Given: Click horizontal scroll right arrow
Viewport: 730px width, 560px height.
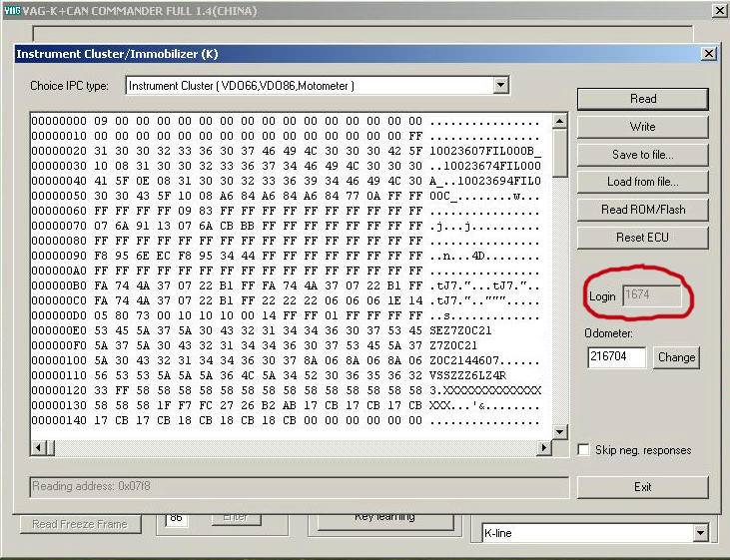Looking at the screenshot, I should pyautogui.click(x=543, y=448).
